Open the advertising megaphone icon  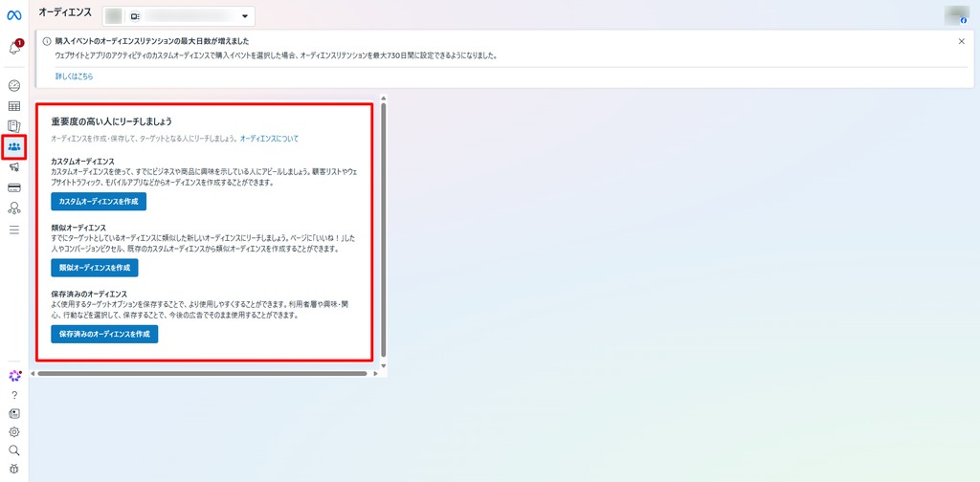[x=14, y=167]
